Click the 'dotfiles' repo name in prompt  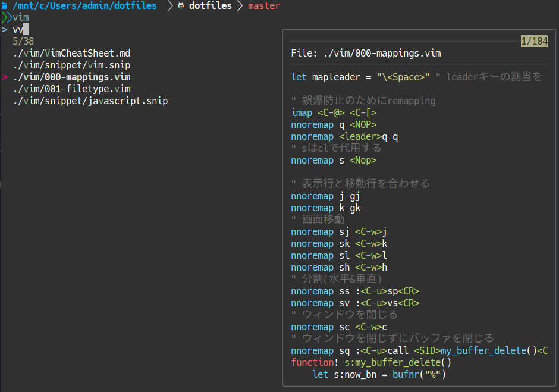[211, 6]
